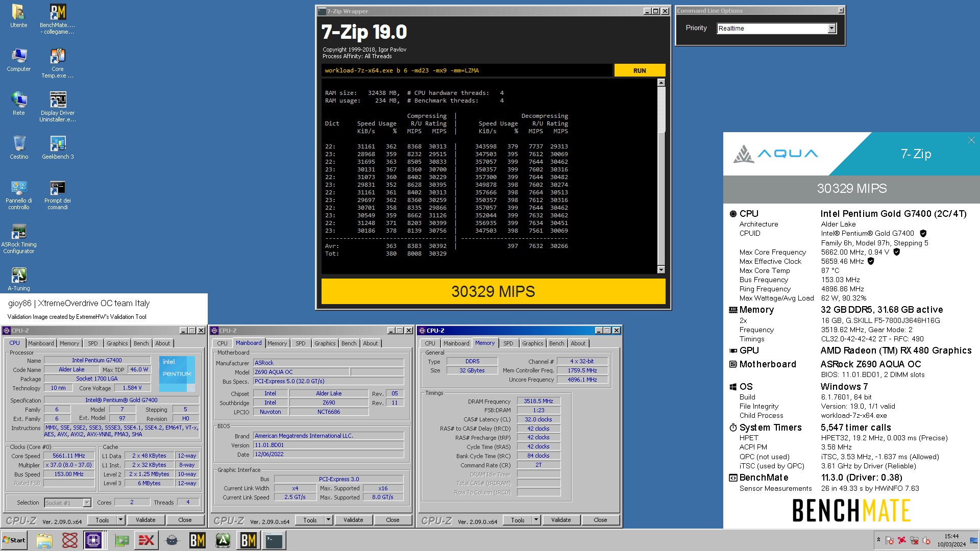
Task: Click the gauge-faced taskbar icon
Action: 172,540
